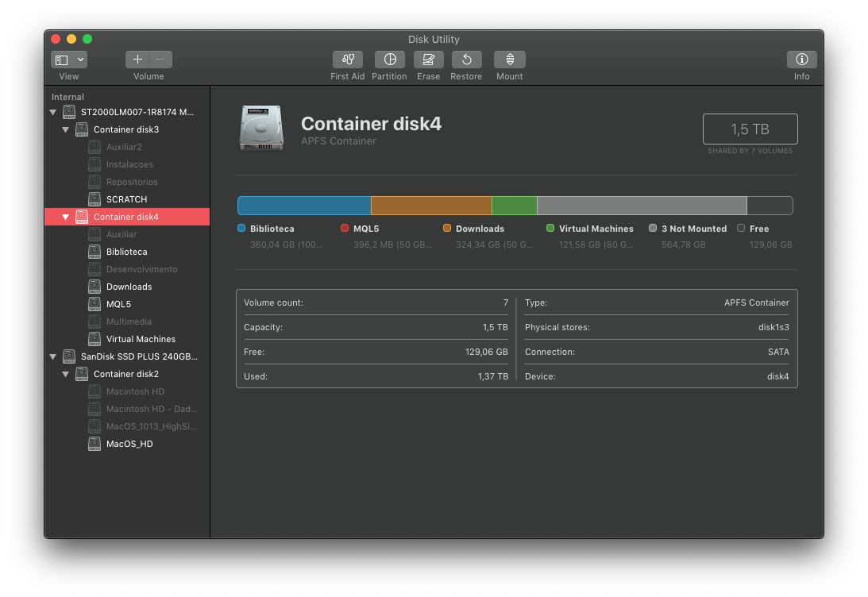Open the Info panel button
This screenshot has width=868, height=597.
(801, 60)
